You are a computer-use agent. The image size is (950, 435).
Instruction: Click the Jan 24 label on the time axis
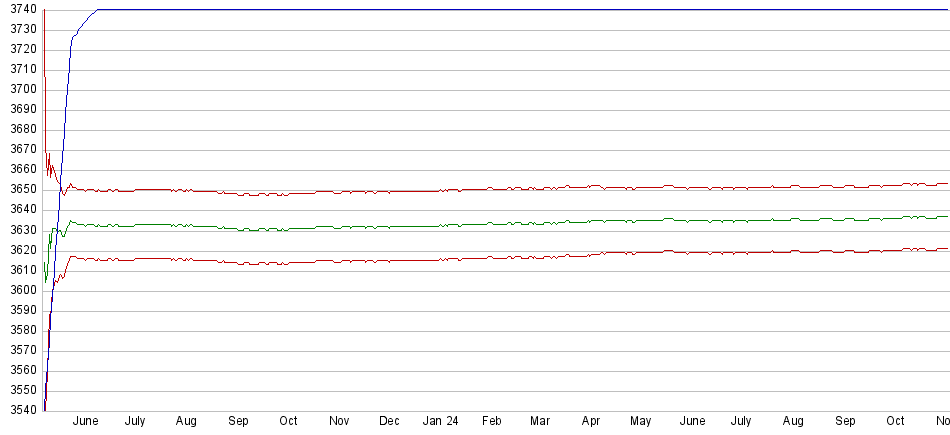[x=440, y=422]
